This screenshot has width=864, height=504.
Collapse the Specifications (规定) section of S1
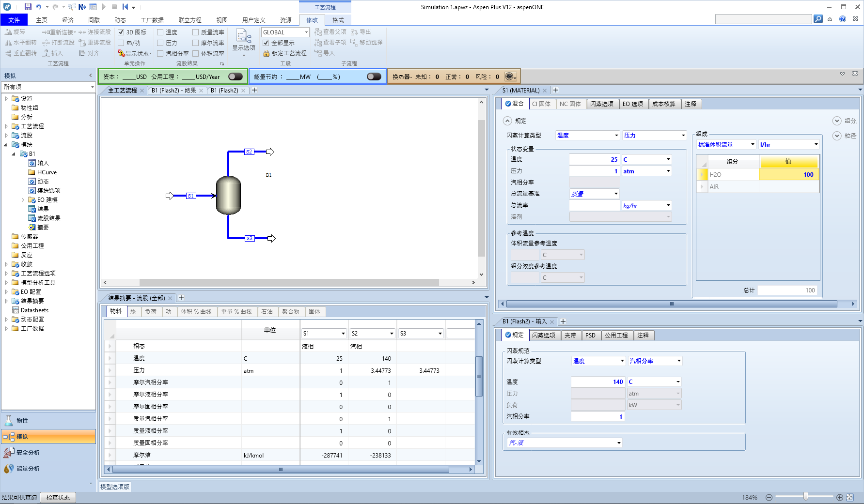(x=507, y=121)
